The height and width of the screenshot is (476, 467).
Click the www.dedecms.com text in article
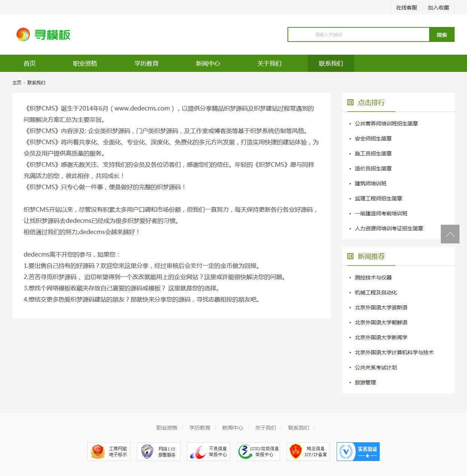click(142, 108)
